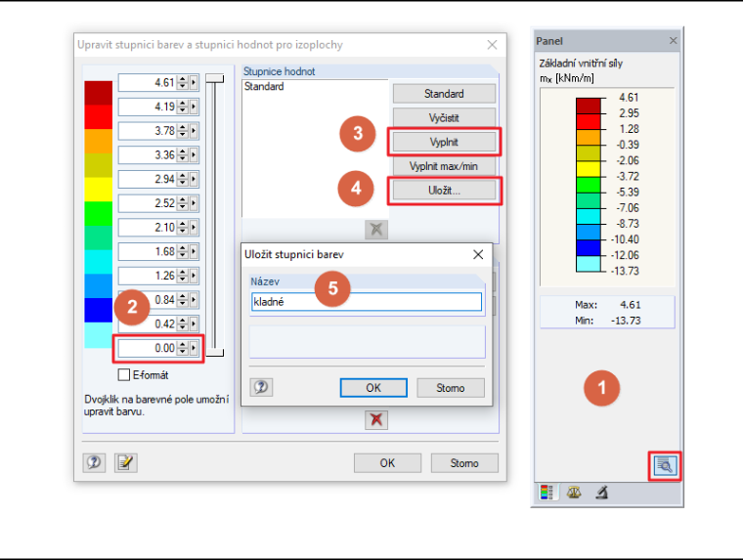Toggle the E-formát checkbox
The height and width of the screenshot is (560, 743).
pyautogui.click(x=124, y=374)
